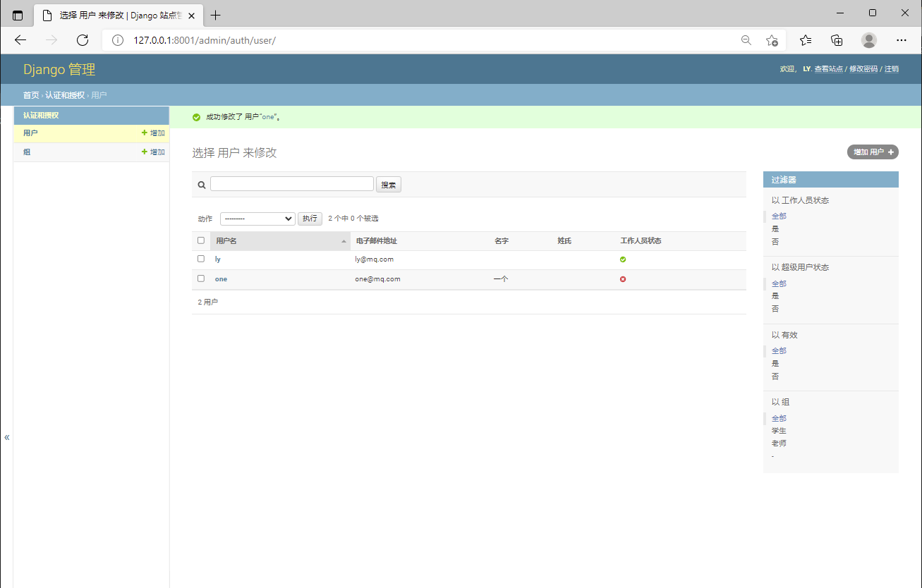Filter 超级用户状态 by 是
Viewport: 922px width, 588px height.
click(x=775, y=296)
